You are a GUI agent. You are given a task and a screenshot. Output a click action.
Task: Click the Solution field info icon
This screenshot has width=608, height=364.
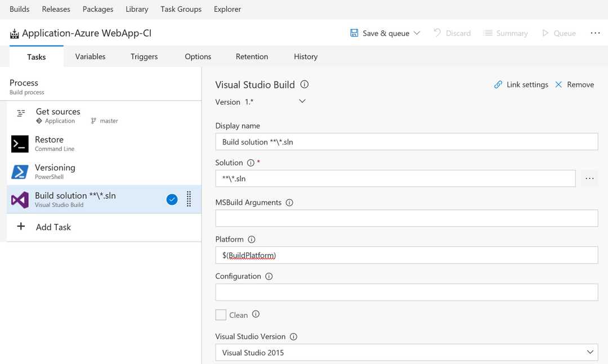(251, 163)
